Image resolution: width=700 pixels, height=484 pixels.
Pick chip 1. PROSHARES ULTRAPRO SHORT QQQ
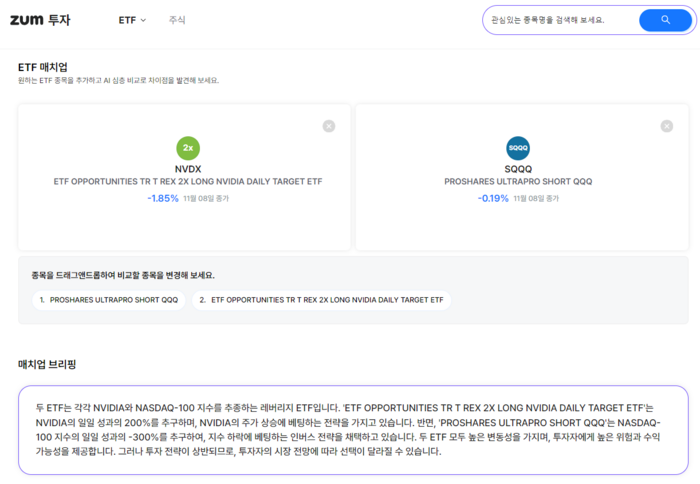click(x=108, y=300)
